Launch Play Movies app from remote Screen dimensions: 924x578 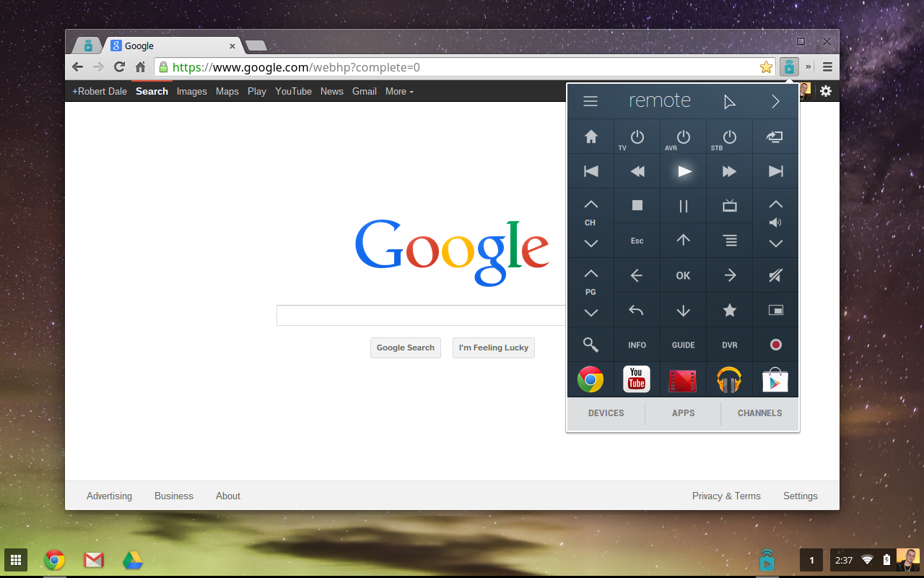pos(683,380)
